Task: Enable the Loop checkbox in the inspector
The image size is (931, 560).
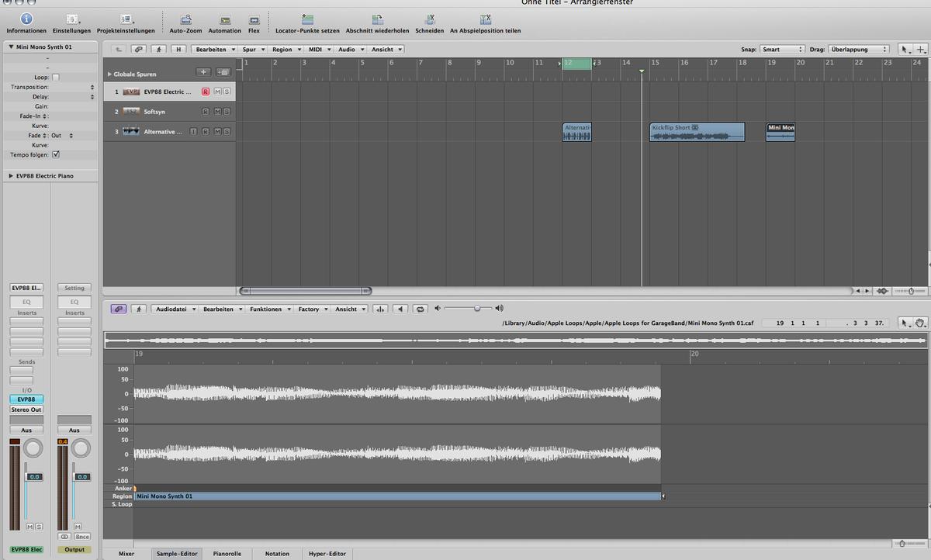Action: (55, 78)
